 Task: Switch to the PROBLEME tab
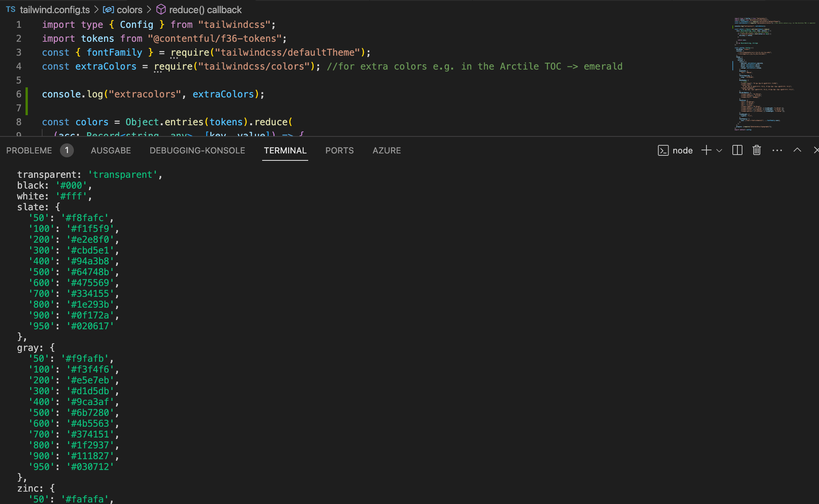click(29, 150)
